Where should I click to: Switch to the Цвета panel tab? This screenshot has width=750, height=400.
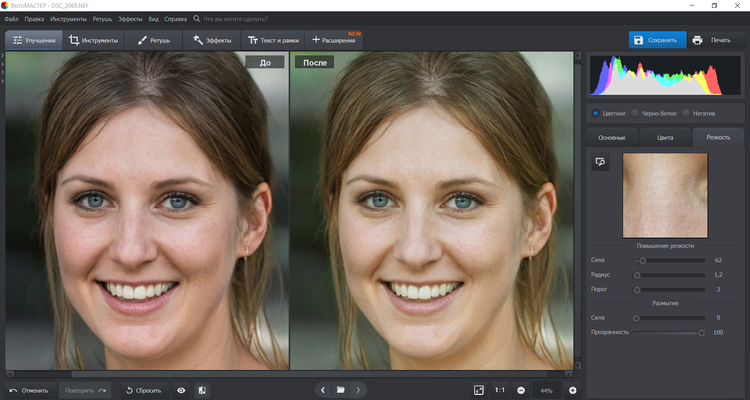(665, 137)
